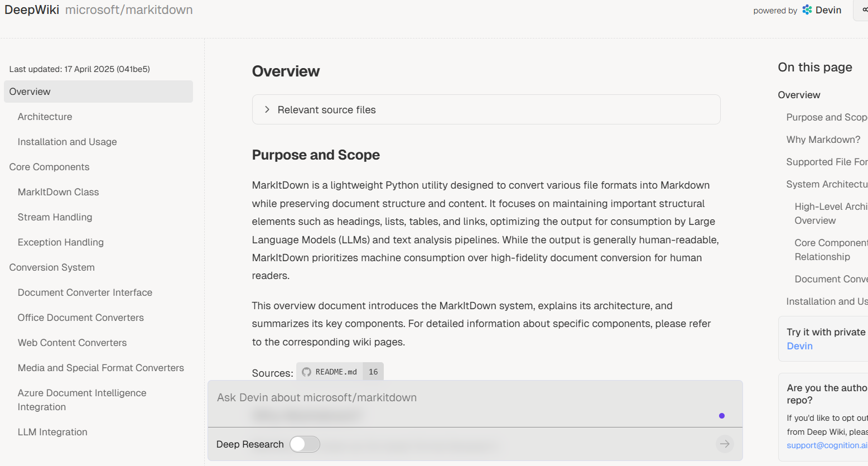Open Exception Handling in sidebar
868x466 pixels.
click(x=60, y=242)
